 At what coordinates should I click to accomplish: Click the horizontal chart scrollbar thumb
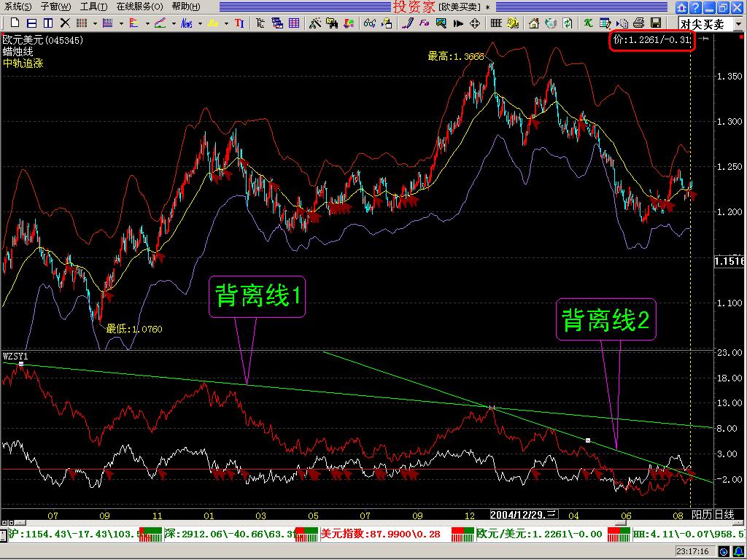click(x=621, y=524)
